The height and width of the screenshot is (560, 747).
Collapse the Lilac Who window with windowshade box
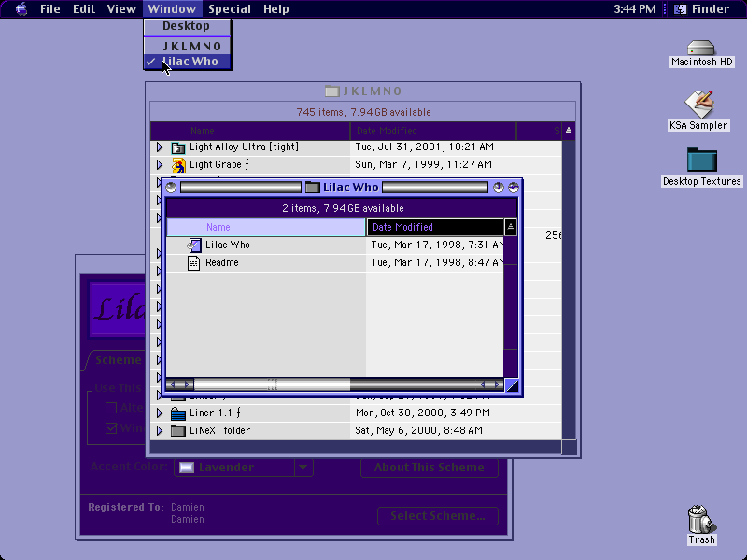[x=513, y=188]
